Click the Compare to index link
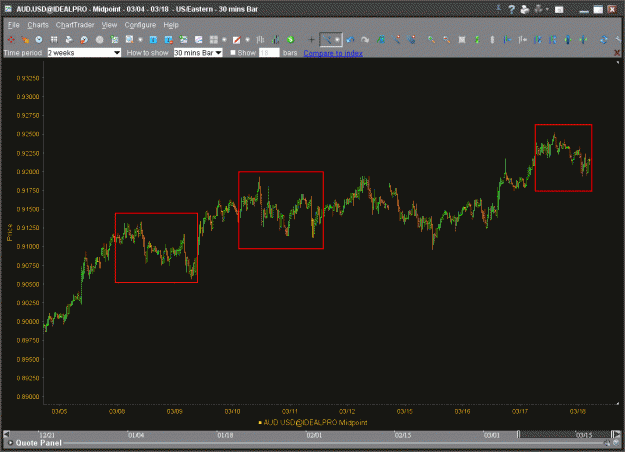This screenshot has width=625, height=452. pyautogui.click(x=333, y=53)
